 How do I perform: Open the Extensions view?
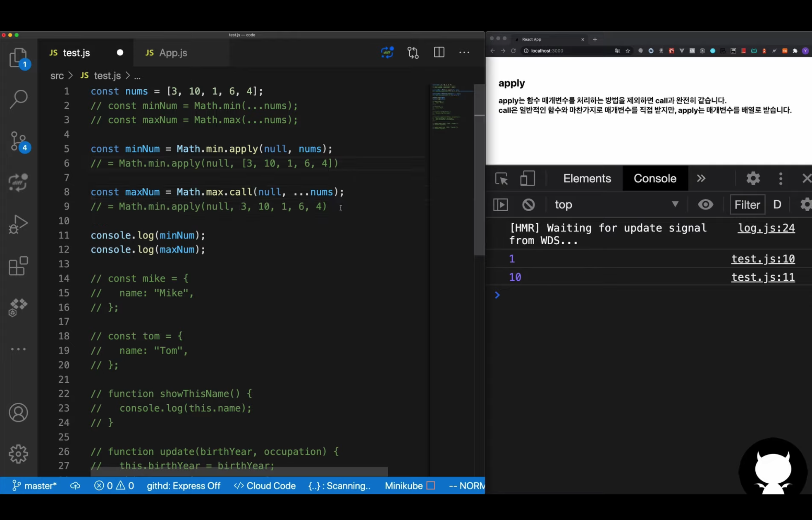[x=19, y=266]
